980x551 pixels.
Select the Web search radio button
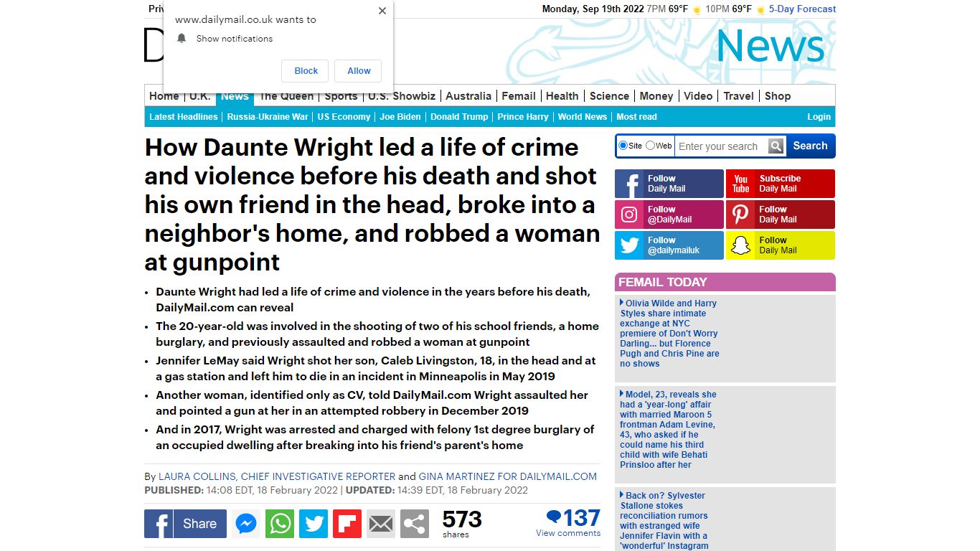[x=650, y=146]
